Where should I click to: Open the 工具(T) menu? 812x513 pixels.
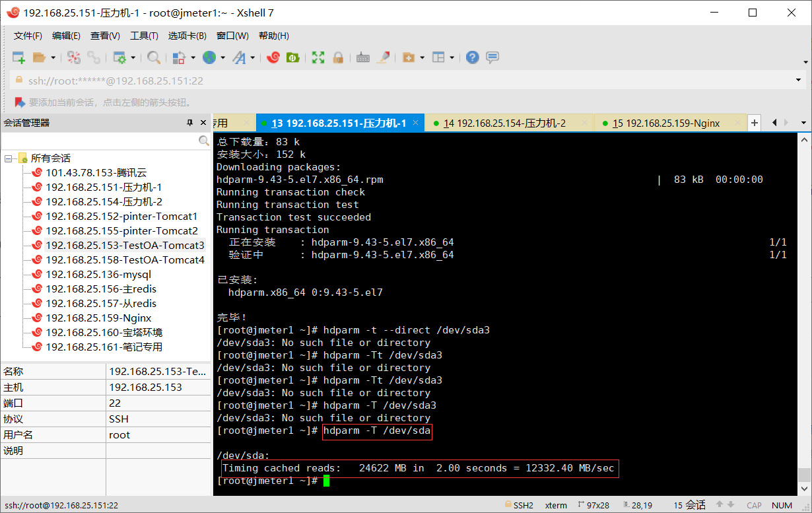pyautogui.click(x=145, y=36)
